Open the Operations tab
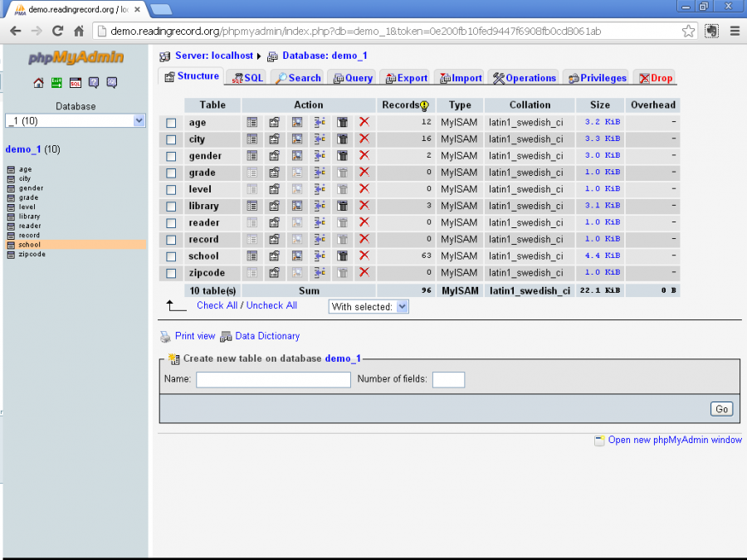Viewport: 747px width, 560px height. (525, 78)
